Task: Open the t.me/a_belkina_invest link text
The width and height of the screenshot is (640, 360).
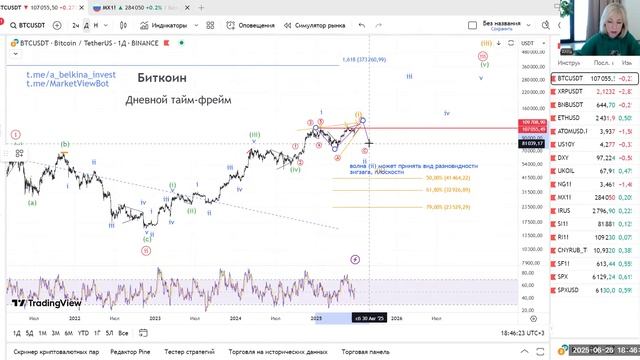Action: tap(71, 75)
